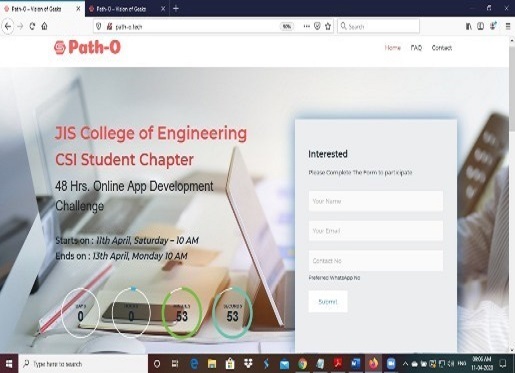The image size is (515, 373).
Task: Click the browser forward arrow
Action: [x=20, y=26]
